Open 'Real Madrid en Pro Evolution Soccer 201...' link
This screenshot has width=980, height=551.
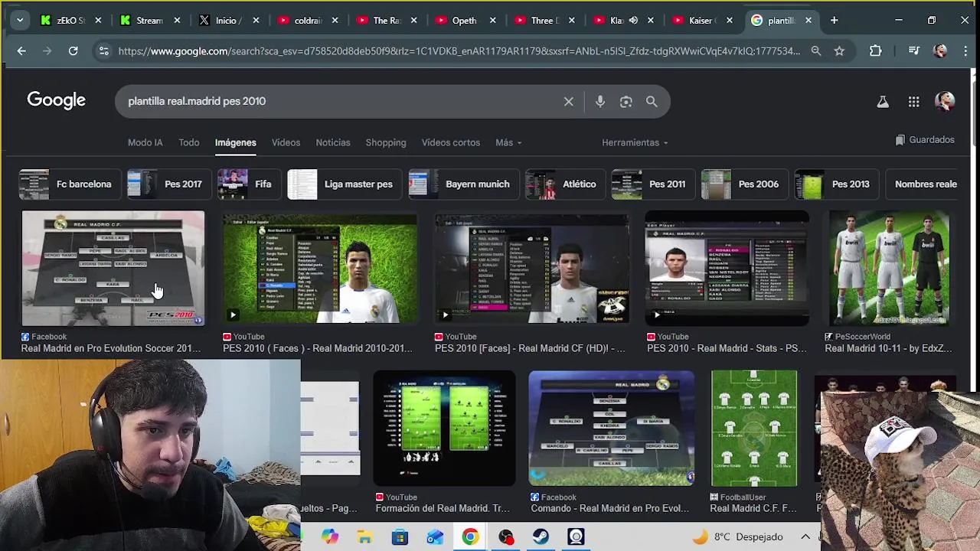(111, 348)
